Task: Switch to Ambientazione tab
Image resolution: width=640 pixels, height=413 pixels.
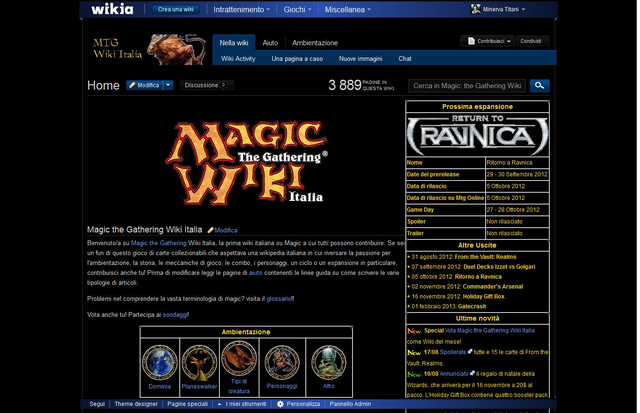Action: [x=315, y=43]
